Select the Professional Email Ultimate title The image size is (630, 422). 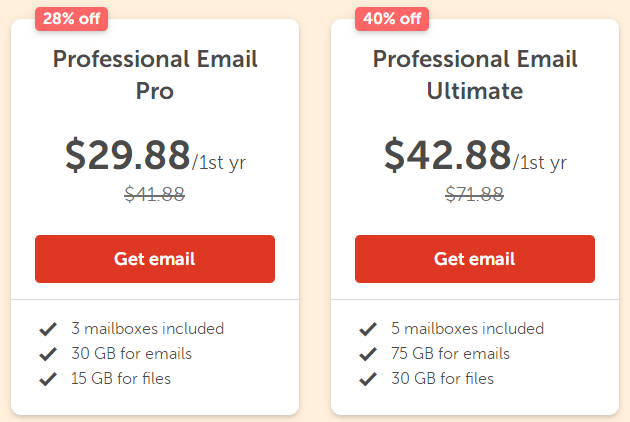(474, 74)
